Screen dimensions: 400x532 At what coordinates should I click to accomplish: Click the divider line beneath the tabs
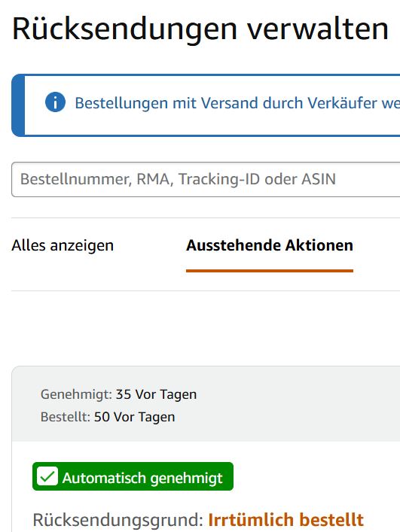pyautogui.click(x=206, y=290)
